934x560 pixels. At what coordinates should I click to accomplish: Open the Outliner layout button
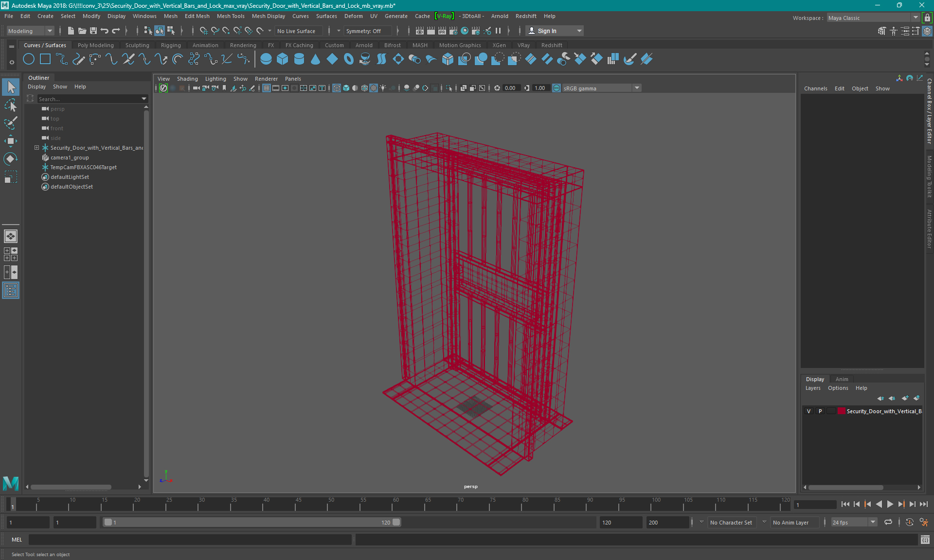(11, 290)
